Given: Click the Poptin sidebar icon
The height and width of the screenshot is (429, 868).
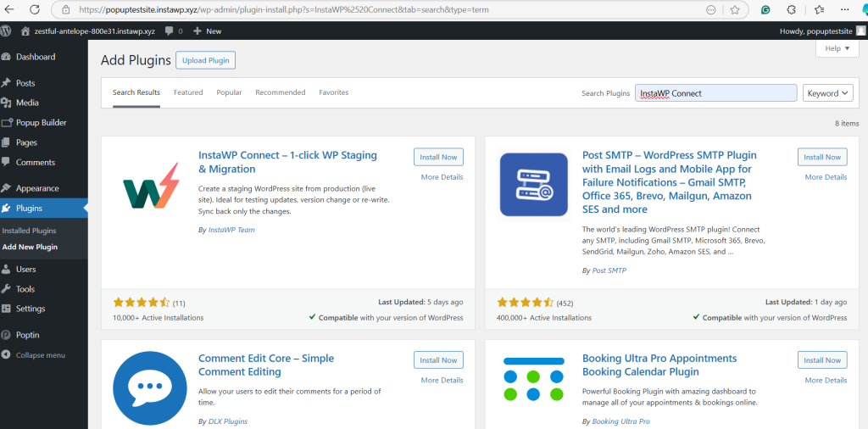Looking at the screenshot, I should tap(7, 335).
